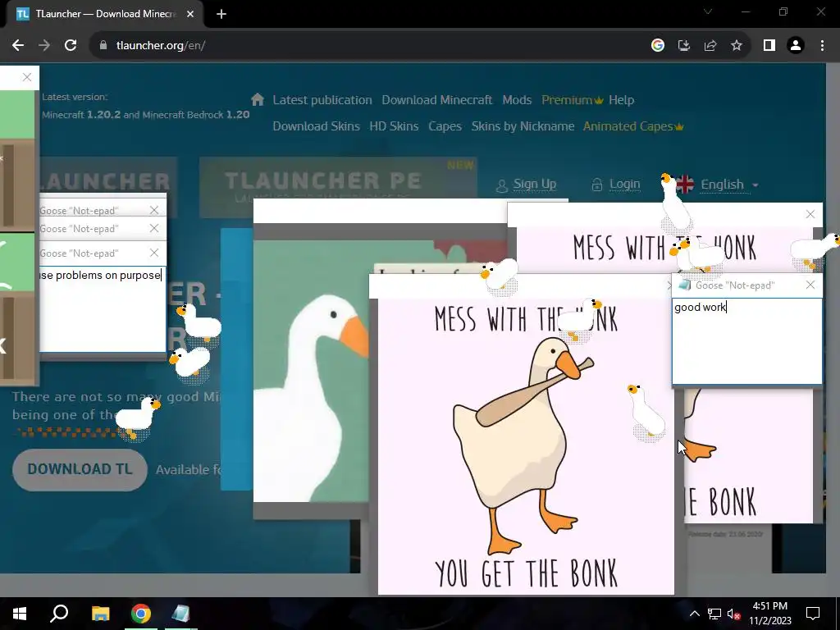Open the Animated Capes link
The image size is (840, 630).
coord(633,126)
